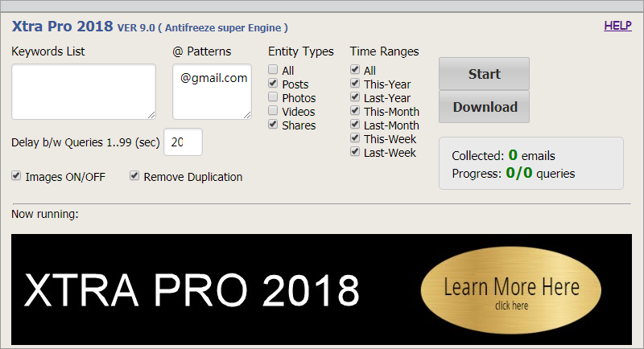Viewport: 644px width, 349px height.
Task: Click the Keywords List resize grip
Action: click(151, 115)
